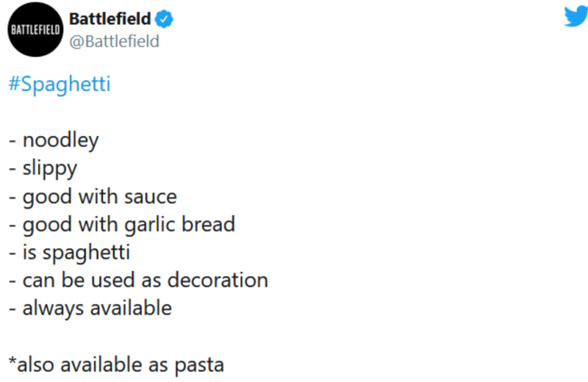The image size is (588, 382).
Task: Open the #Spaghetti hashtag
Action: coord(60,84)
